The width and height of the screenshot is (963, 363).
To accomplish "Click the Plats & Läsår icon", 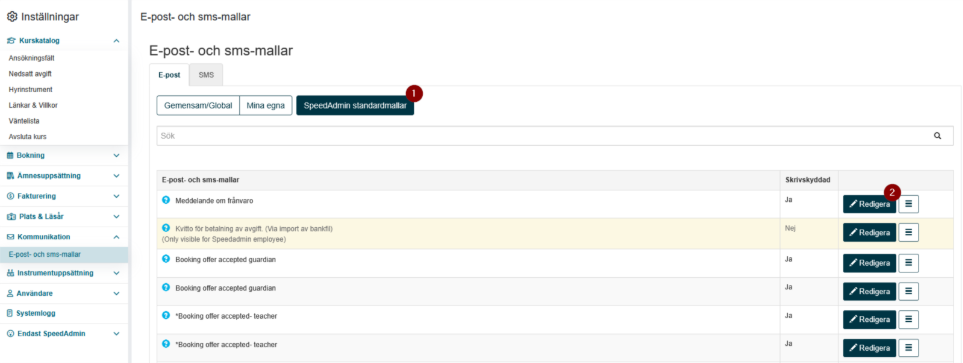I will pos(10,217).
